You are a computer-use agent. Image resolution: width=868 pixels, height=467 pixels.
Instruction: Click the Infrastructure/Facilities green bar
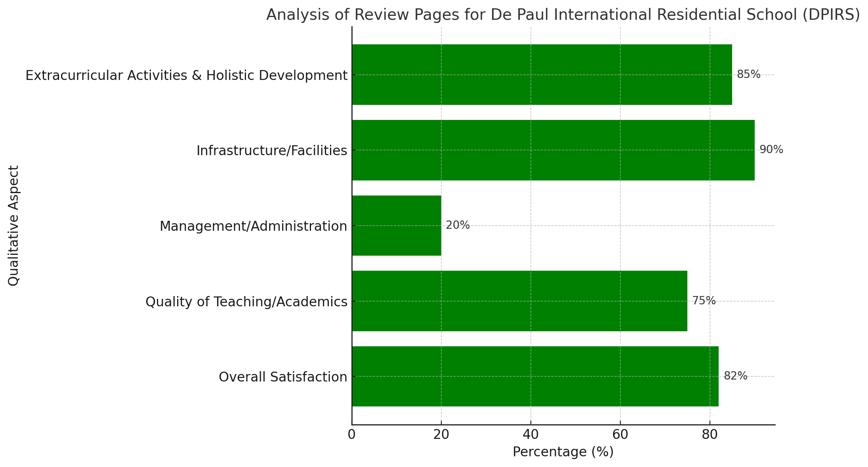click(553, 150)
